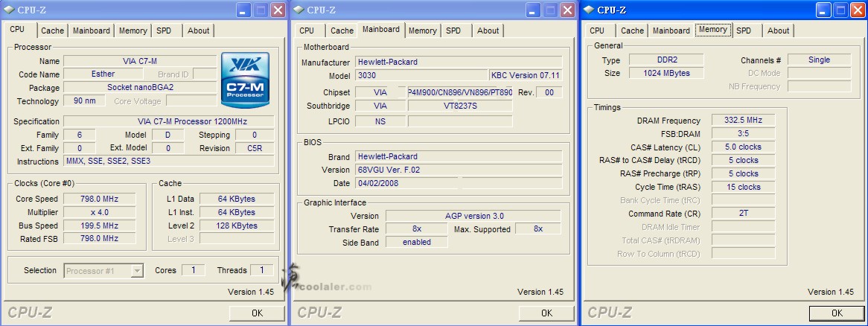This screenshot has width=868, height=326.
Task: Click Cycle Time tRAS value 15 clocks
Action: (x=743, y=187)
